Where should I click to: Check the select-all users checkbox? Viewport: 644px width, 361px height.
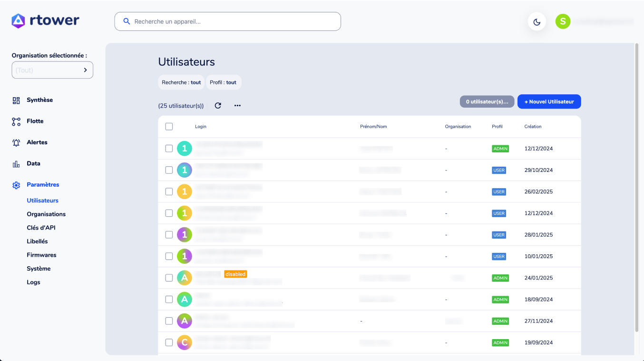(x=169, y=126)
